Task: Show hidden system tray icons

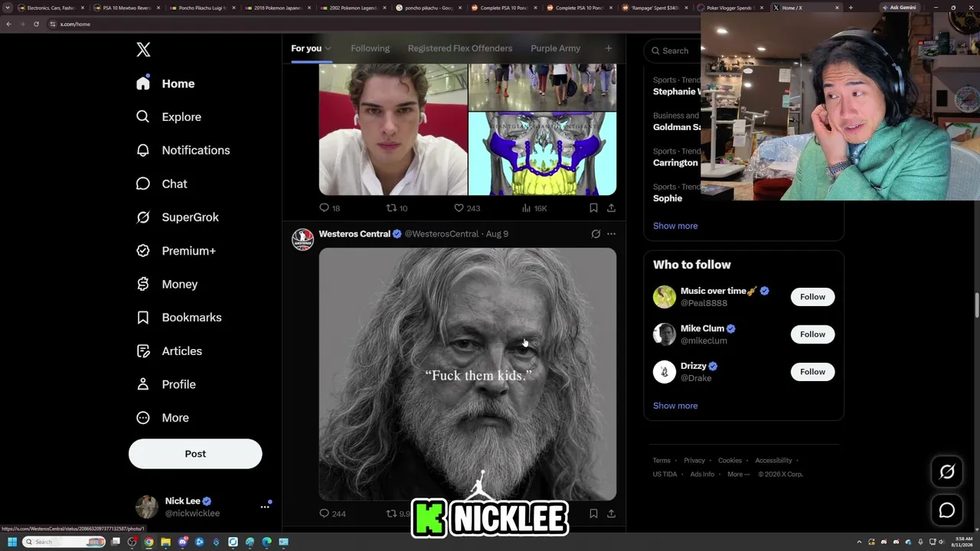Action: [859, 542]
